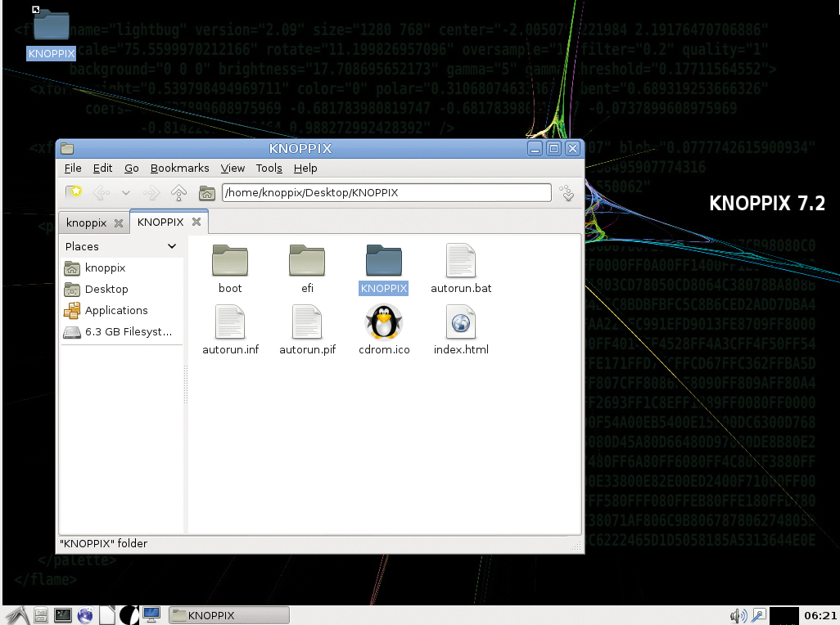Click the Go button beside the address bar
Screen dimensions: 840x625
567,192
